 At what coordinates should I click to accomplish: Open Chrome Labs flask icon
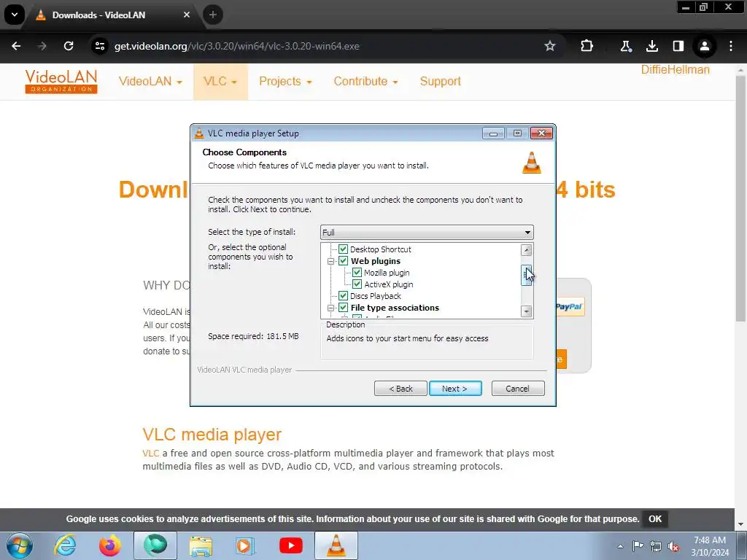[626, 46]
